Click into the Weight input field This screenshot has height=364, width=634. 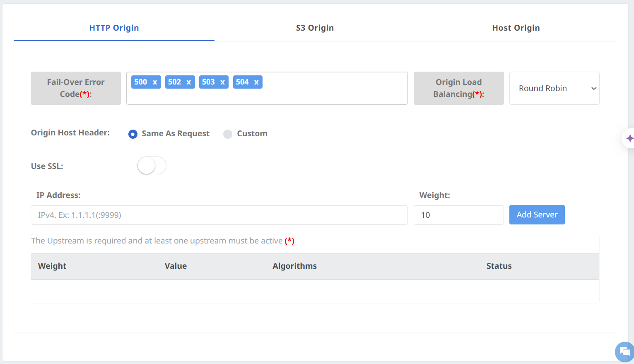(458, 215)
